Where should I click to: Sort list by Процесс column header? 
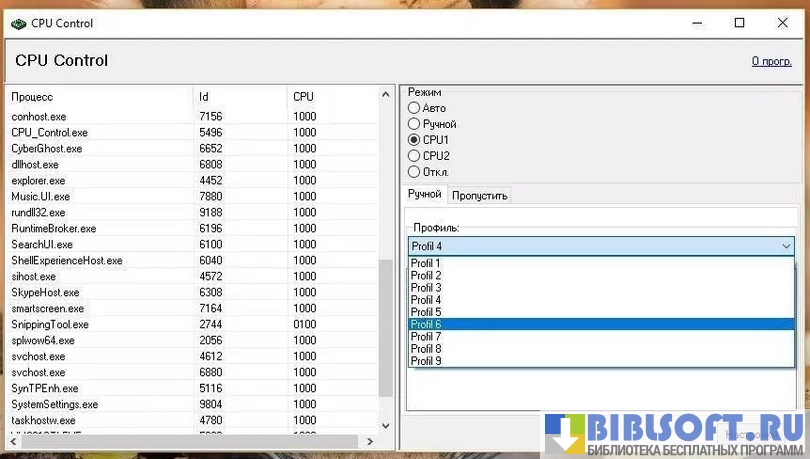pyautogui.click(x=32, y=97)
